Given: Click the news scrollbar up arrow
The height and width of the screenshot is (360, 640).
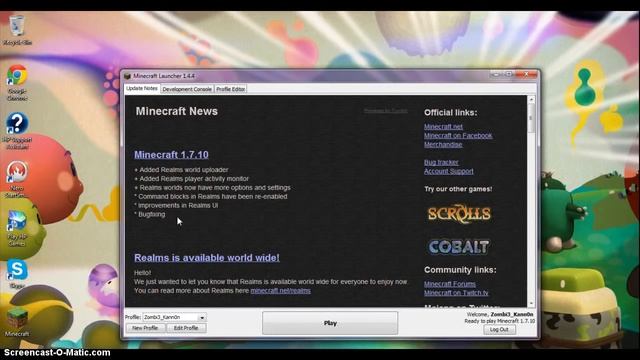Looking at the screenshot, I should 531,99.
